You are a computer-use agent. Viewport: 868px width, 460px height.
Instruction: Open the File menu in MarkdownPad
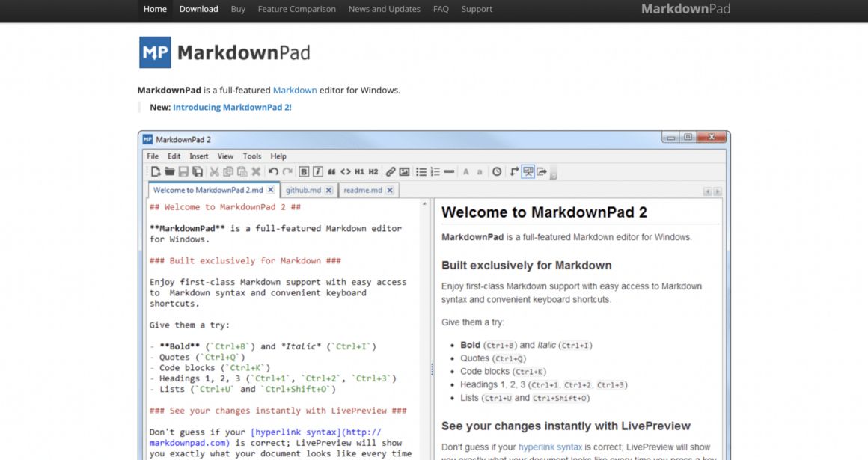coord(153,156)
